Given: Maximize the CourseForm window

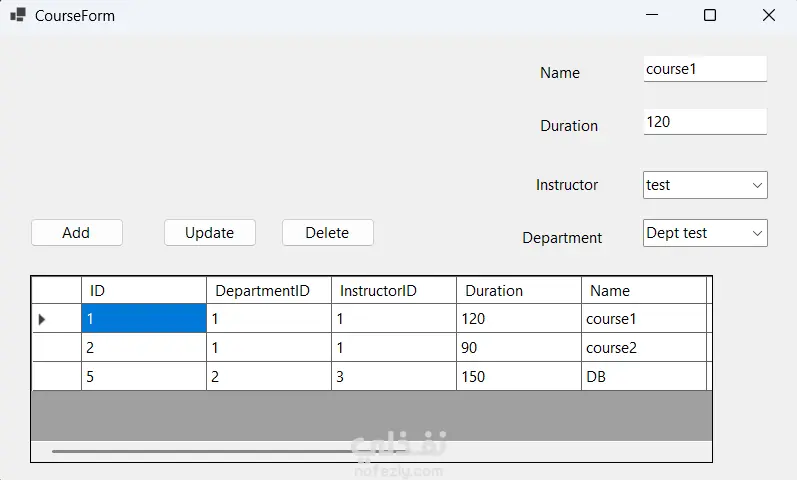Looking at the screenshot, I should 710,15.
